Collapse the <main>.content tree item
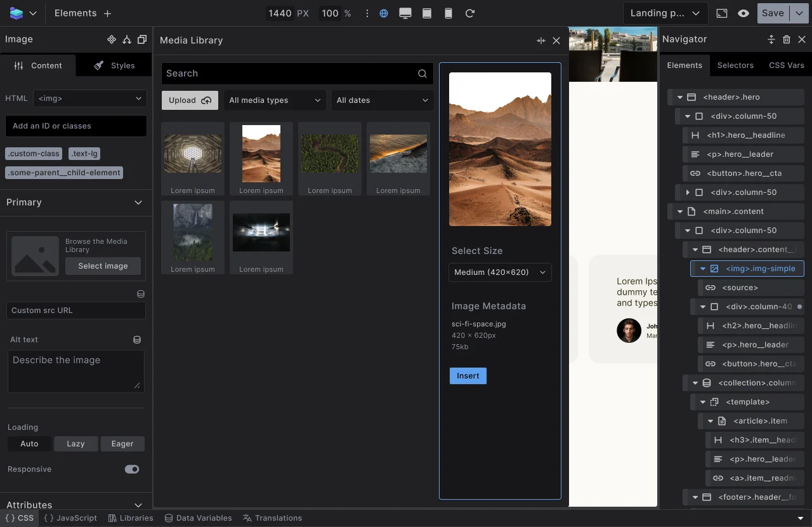 (x=679, y=211)
